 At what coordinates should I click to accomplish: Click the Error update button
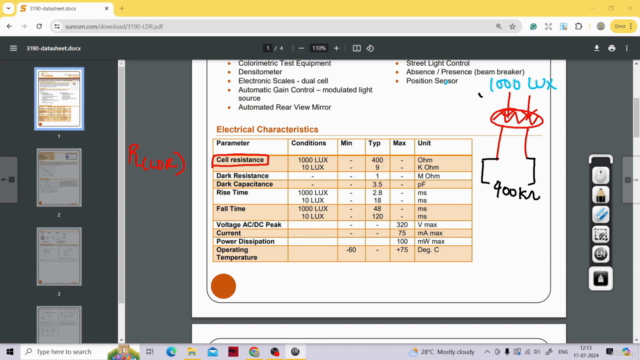tap(623, 27)
